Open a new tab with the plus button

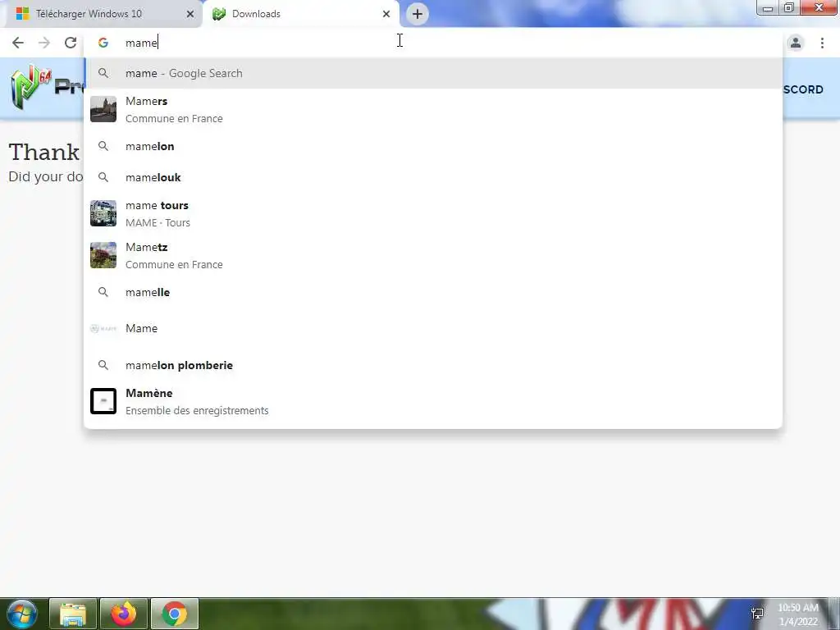tap(418, 14)
